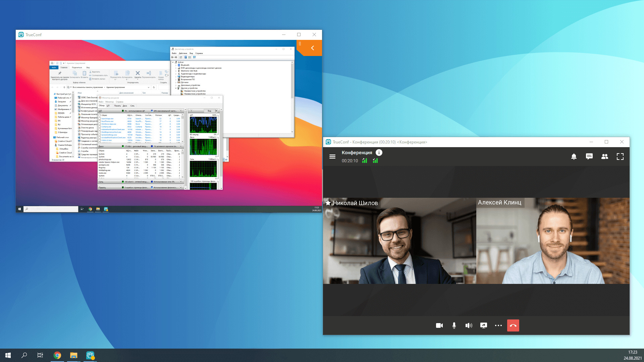This screenshot has width=644, height=362.
Task: Toggle the camera in the conference toolbar
Action: (439, 325)
